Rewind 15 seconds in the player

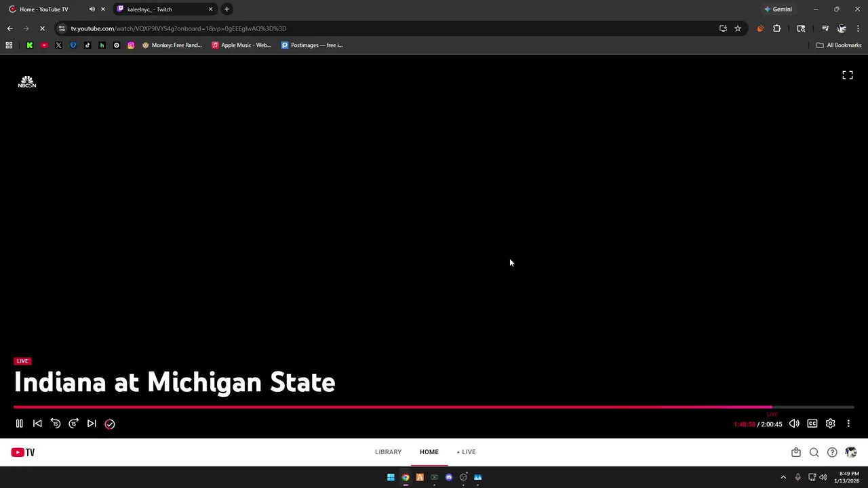pos(56,424)
